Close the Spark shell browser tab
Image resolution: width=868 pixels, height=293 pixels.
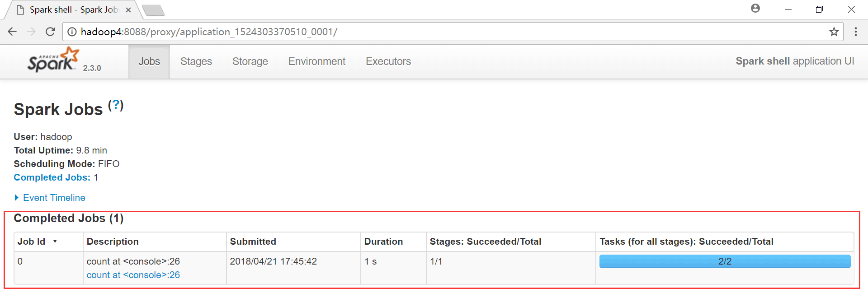[128, 9]
